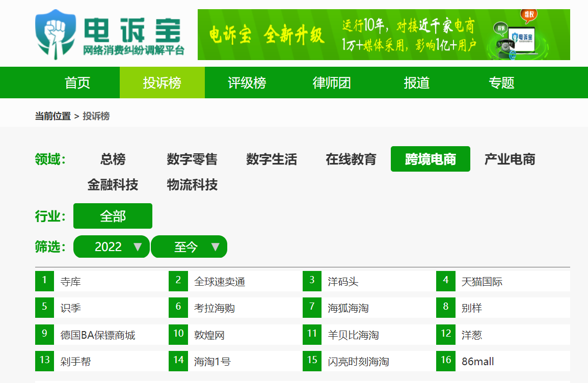
Task: Select the 在线教育 domain filter
Action: coord(351,159)
